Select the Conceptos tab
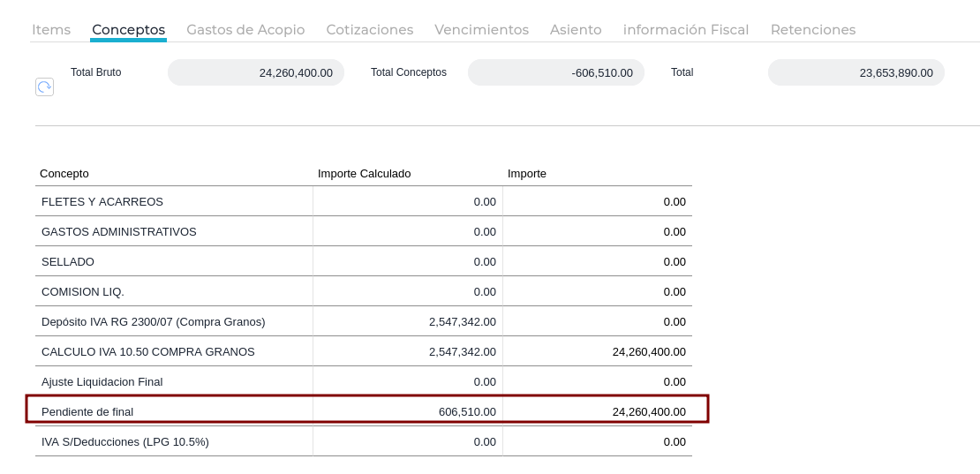The image size is (980, 474). pyautogui.click(x=129, y=29)
